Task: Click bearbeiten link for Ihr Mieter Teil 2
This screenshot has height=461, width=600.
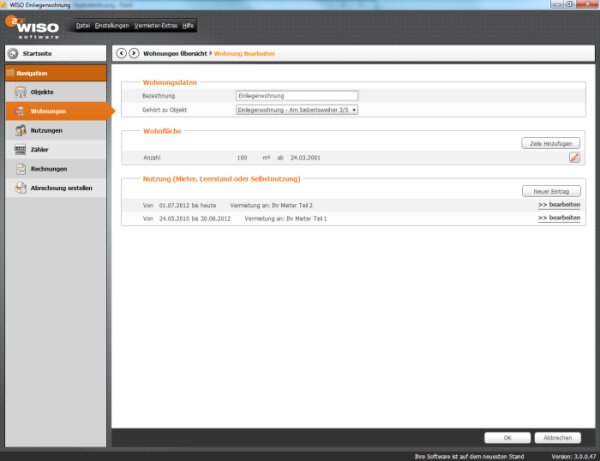Action: (558, 204)
